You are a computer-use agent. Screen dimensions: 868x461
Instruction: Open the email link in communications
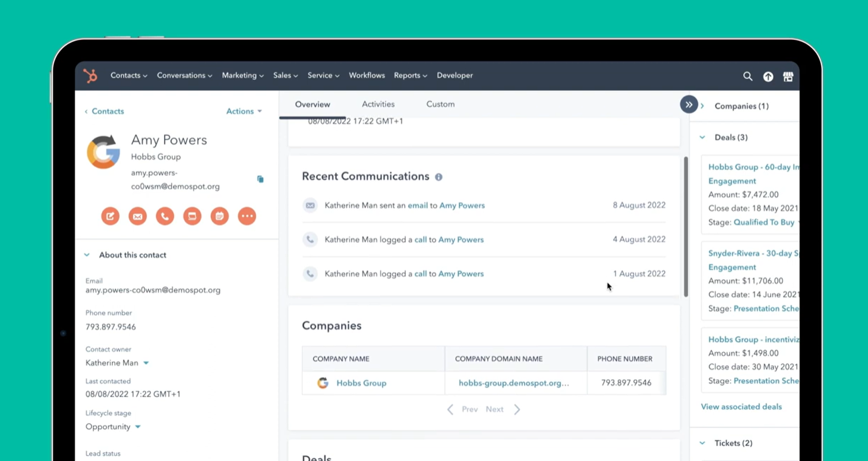418,206
